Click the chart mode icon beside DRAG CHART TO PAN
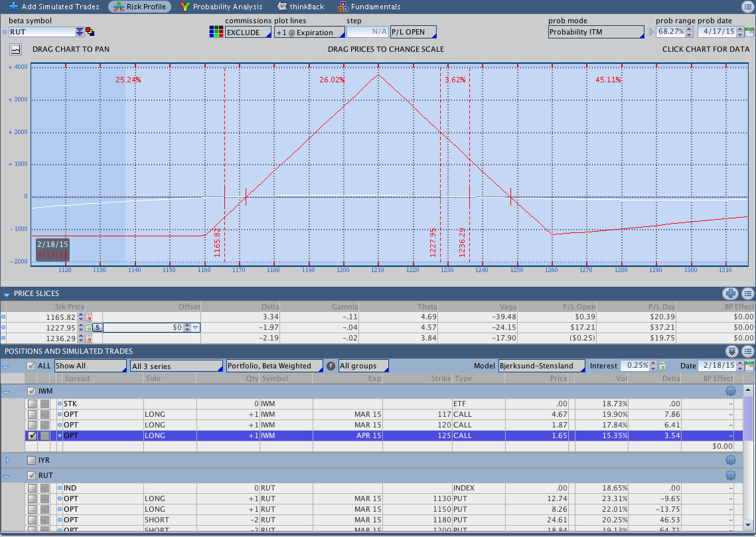Screen dimensions: 756x537 click(x=16, y=49)
